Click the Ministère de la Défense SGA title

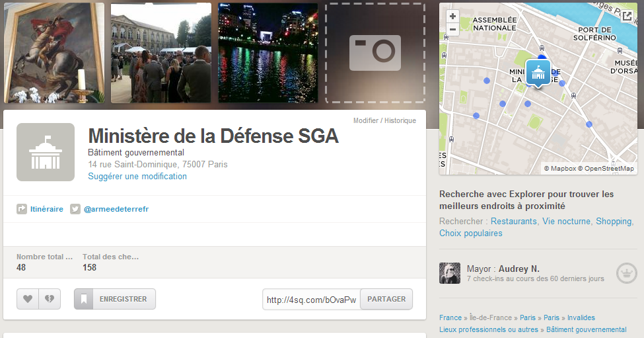click(213, 136)
